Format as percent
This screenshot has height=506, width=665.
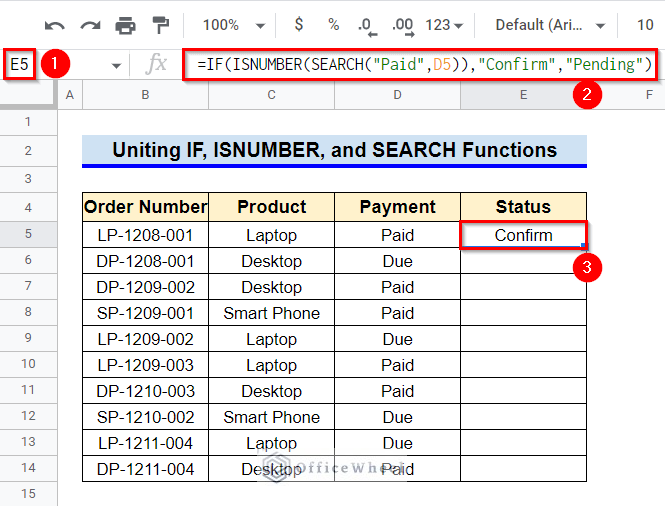pos(334,25)
